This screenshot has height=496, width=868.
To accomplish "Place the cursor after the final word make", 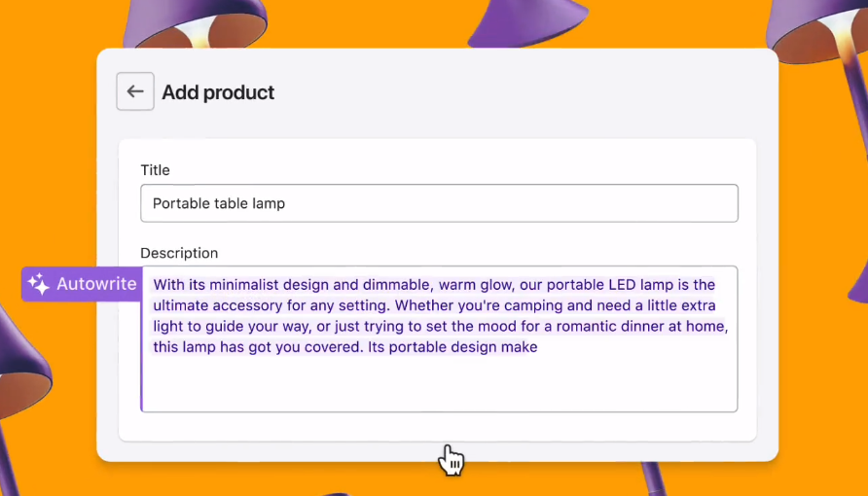I will 539,347.
